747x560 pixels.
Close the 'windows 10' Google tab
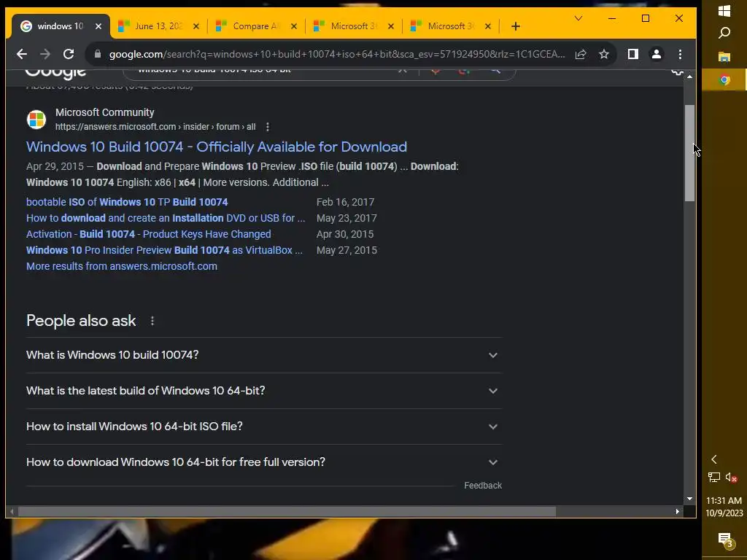[98, 26]
